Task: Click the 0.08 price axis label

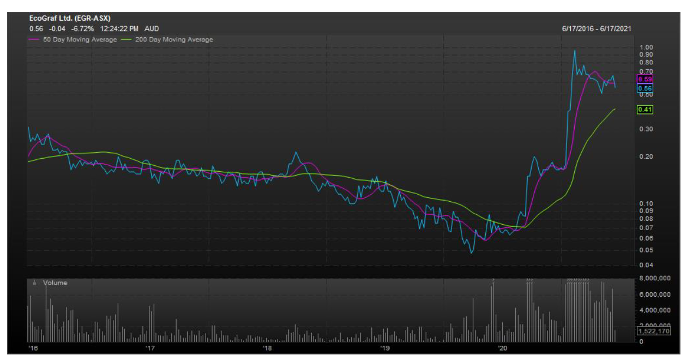Action: [x=646, y=219]
